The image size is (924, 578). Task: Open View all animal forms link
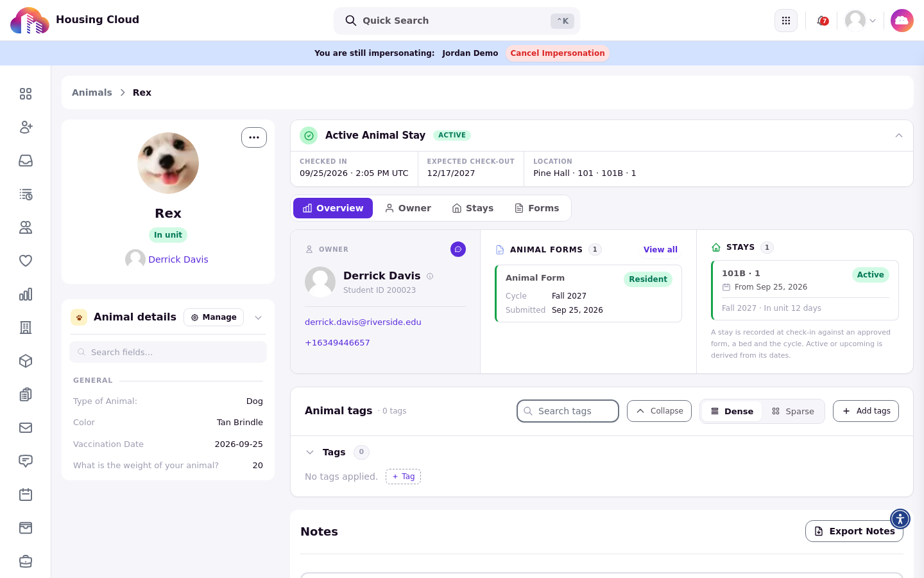pyautogui.click(x=660, y=250)
